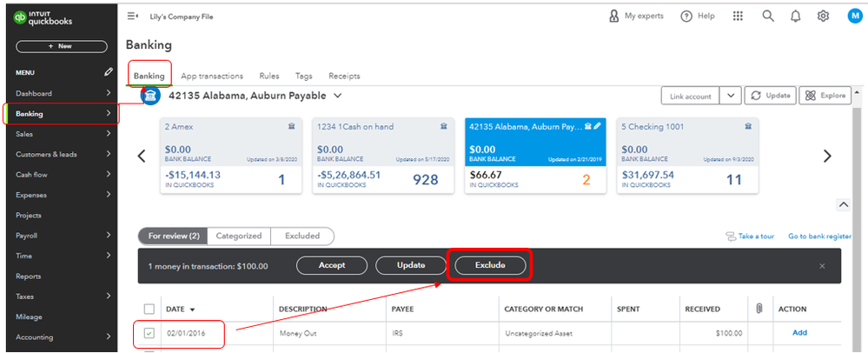Switch to the Tags tab
The height and width of the screenshot is (353, 868).
[x=303, y=76]
